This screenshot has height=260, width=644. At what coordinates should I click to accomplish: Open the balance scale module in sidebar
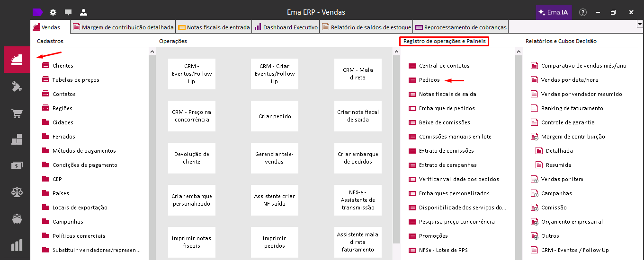17,192
